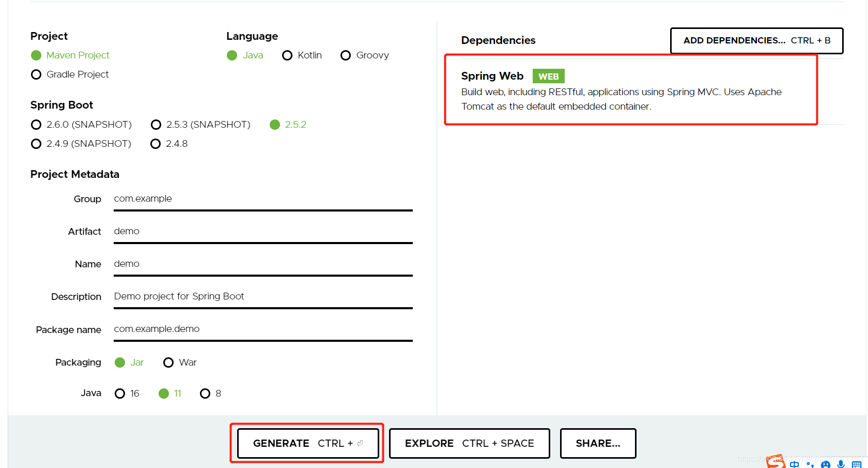Click the Project Metadata heading

[x=75, y=174]
